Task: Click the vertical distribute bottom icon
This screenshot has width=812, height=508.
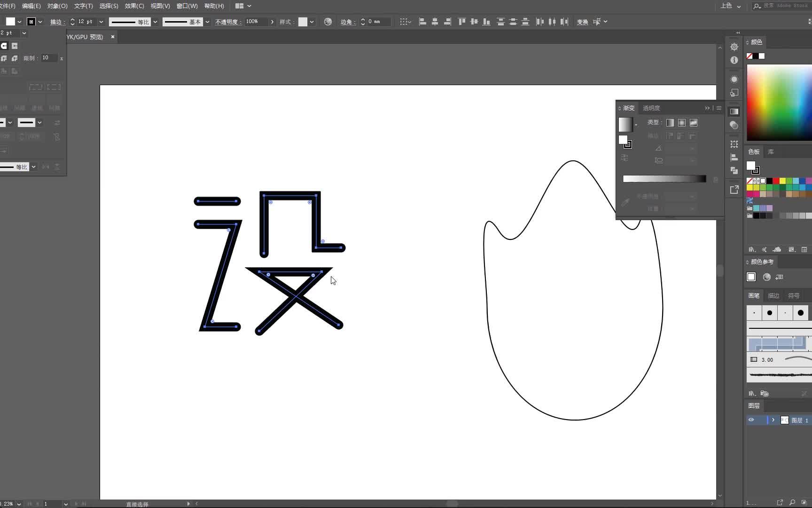Action: (525, 22)
